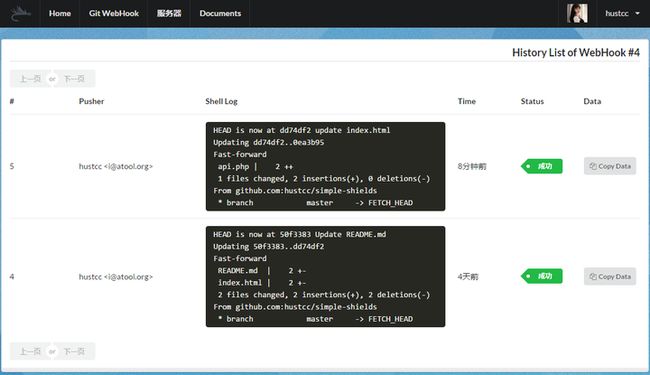Open the Home menu item

[x=60, y=13]
